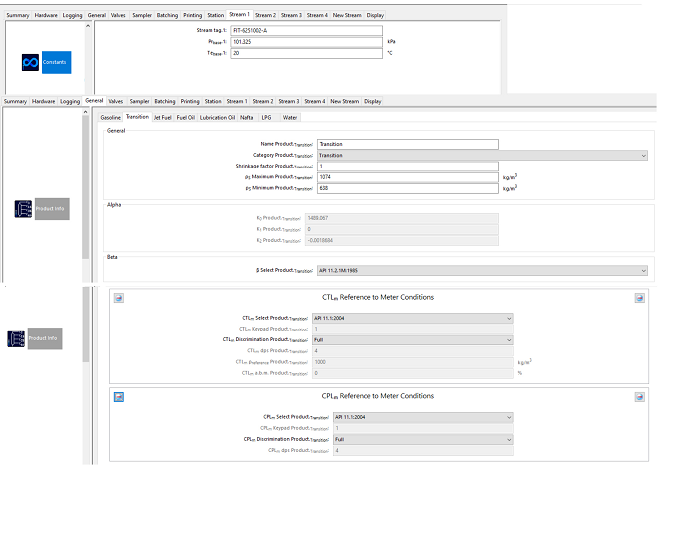Image resolution: width=682 pixels, height=546 pixels.
Task: Click the Product Info circuit icon beside the CTL section
Action: (16, 338)
